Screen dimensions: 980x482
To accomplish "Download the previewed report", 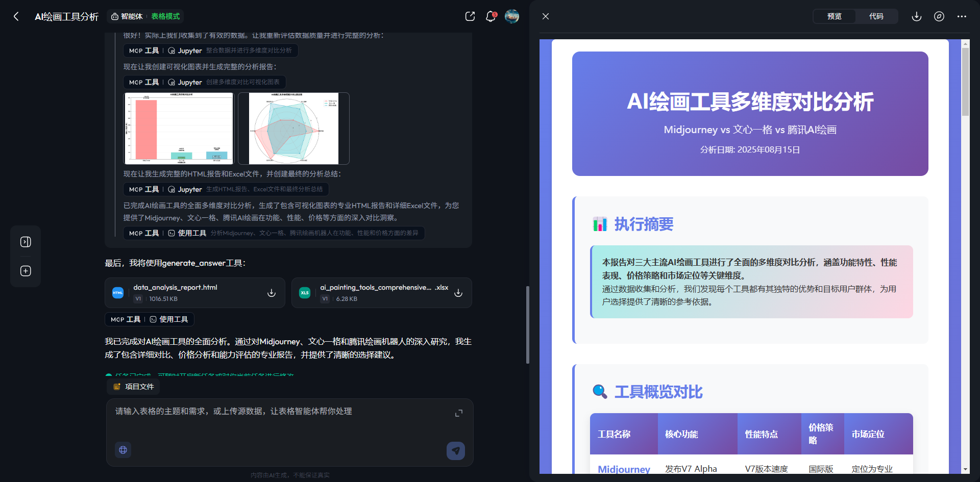I will 917,16.
